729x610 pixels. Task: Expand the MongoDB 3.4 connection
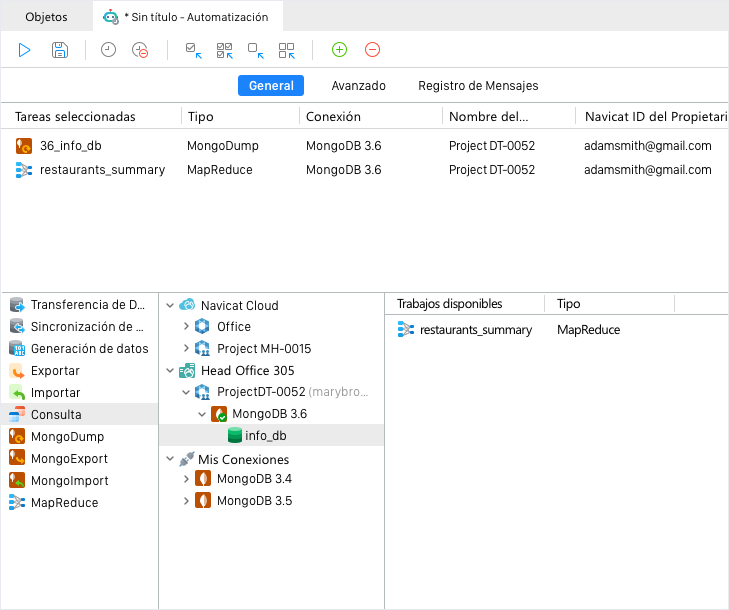(186, 479)
